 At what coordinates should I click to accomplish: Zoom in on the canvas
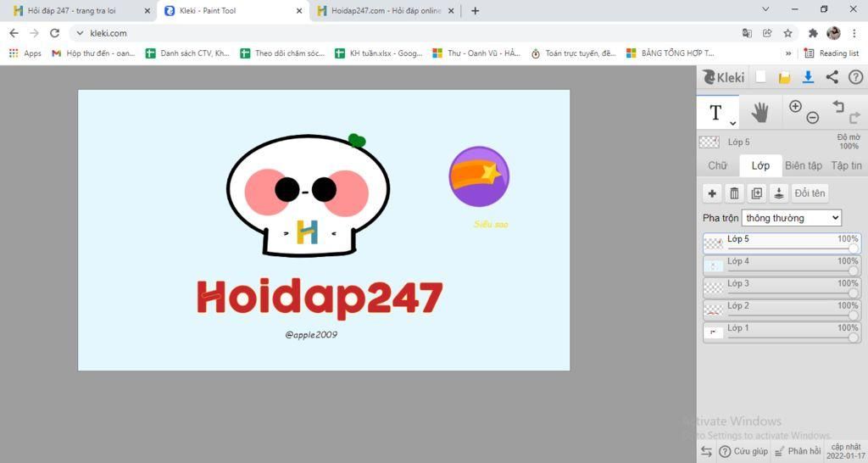click(x=795, y=106)
